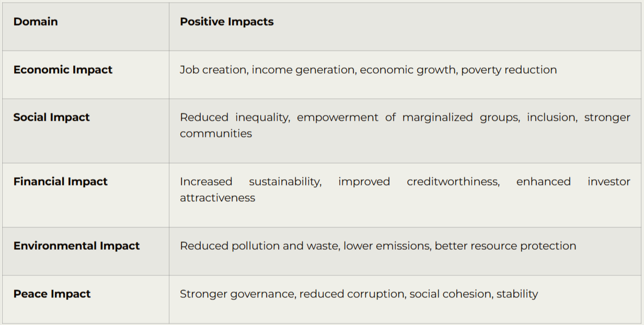Select the Environmental Impact row label
The image size is (644, 325).
coord(76,246)
